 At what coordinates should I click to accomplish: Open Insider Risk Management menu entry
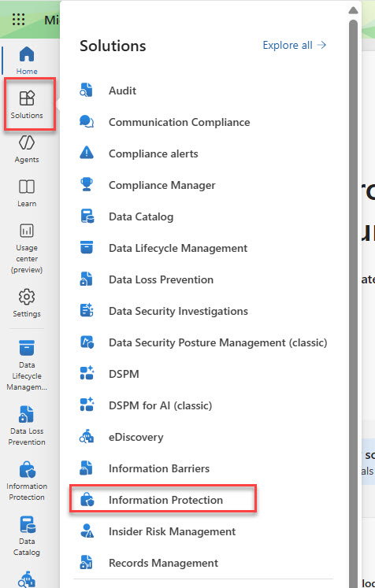[173, 532]
